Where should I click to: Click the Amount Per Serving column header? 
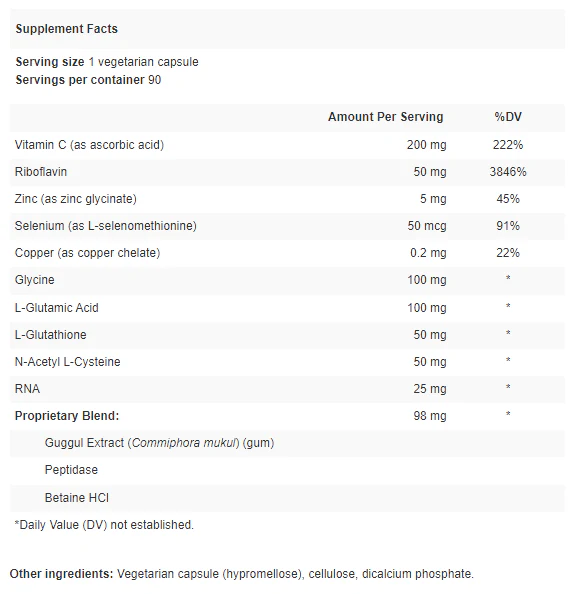pyautogui.click(x=385, y=117)
